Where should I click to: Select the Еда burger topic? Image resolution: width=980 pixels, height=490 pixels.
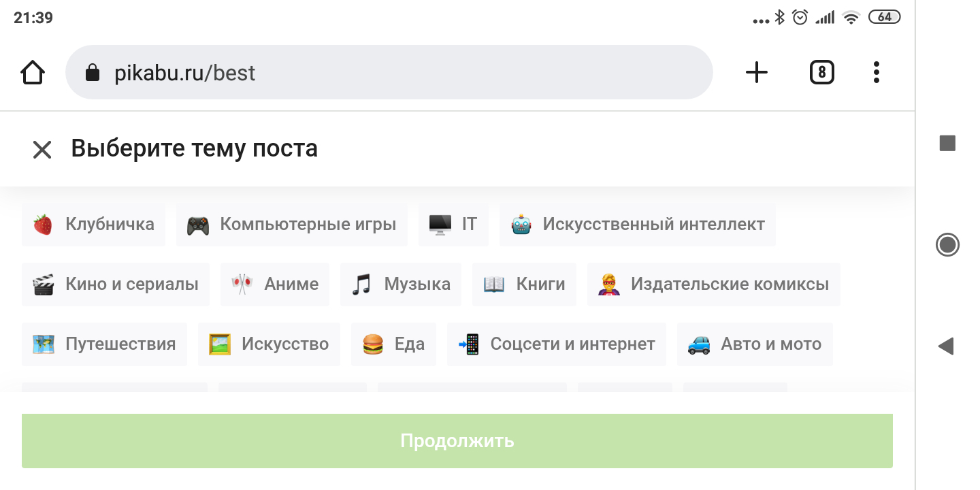[x=393, y=344]
